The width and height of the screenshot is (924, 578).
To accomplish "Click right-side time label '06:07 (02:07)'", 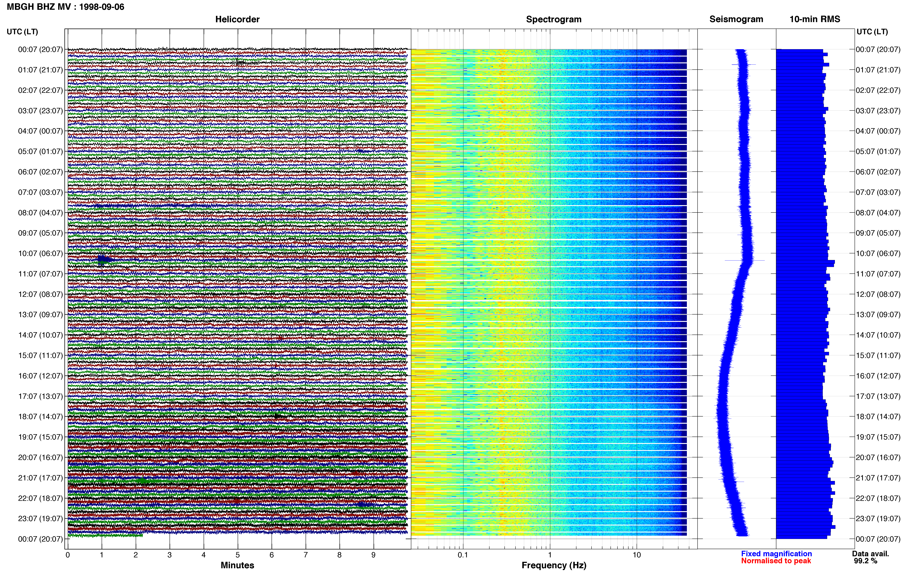I will pyautogui.click(x=878, y=172).
